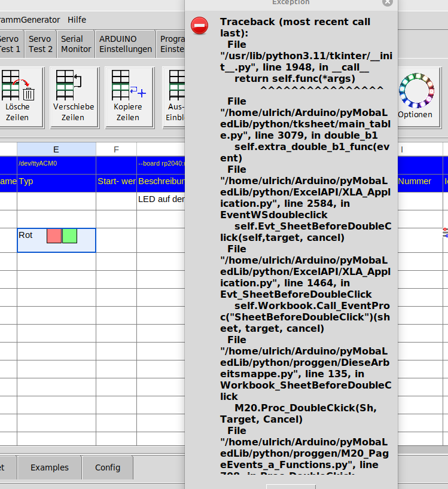
Task: Click the green color swatch in the Rot cell
Action: click(69, 236)
